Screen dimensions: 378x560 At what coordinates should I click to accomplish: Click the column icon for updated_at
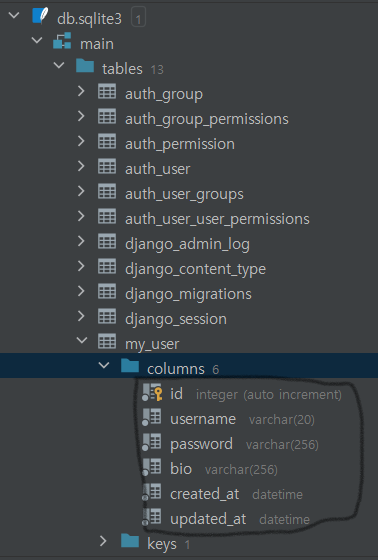151,517
